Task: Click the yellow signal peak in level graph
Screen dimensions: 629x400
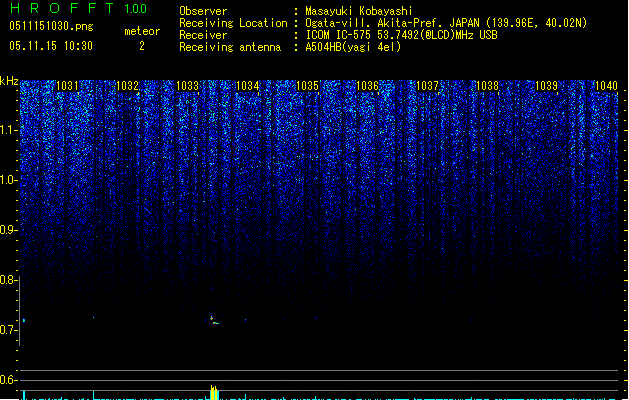Action: pos(215,392)
